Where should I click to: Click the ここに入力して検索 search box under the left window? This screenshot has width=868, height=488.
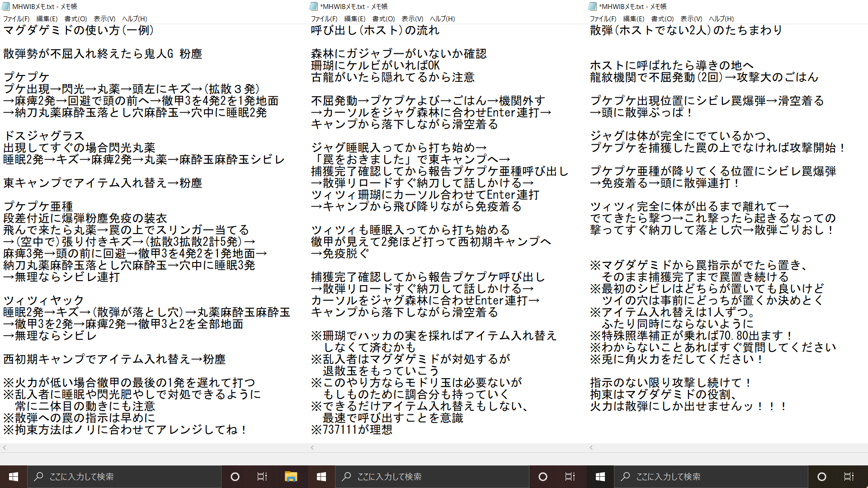click(x=124, y=477)
